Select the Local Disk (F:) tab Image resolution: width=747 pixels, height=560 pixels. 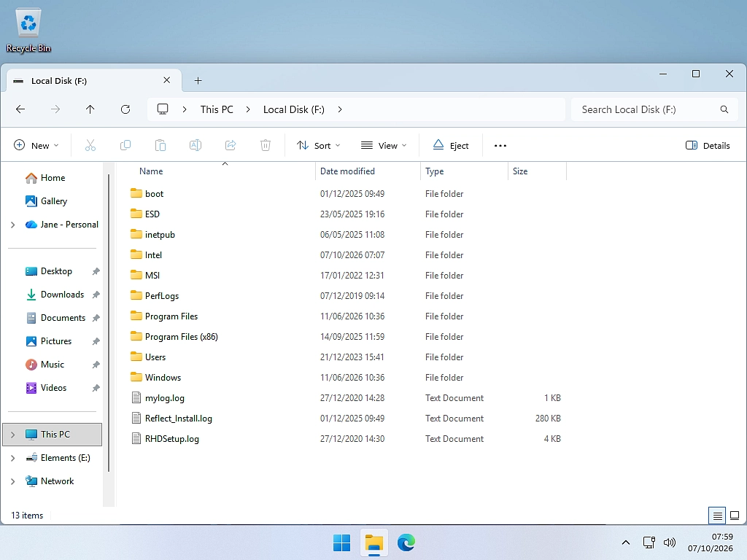[x=93, y=80]
